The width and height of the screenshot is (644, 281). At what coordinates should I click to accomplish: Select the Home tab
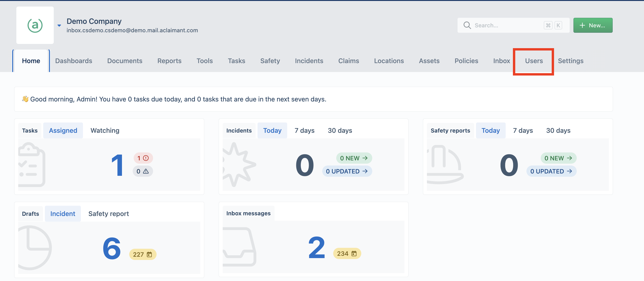pyautogui.click(x=31, y=61)
